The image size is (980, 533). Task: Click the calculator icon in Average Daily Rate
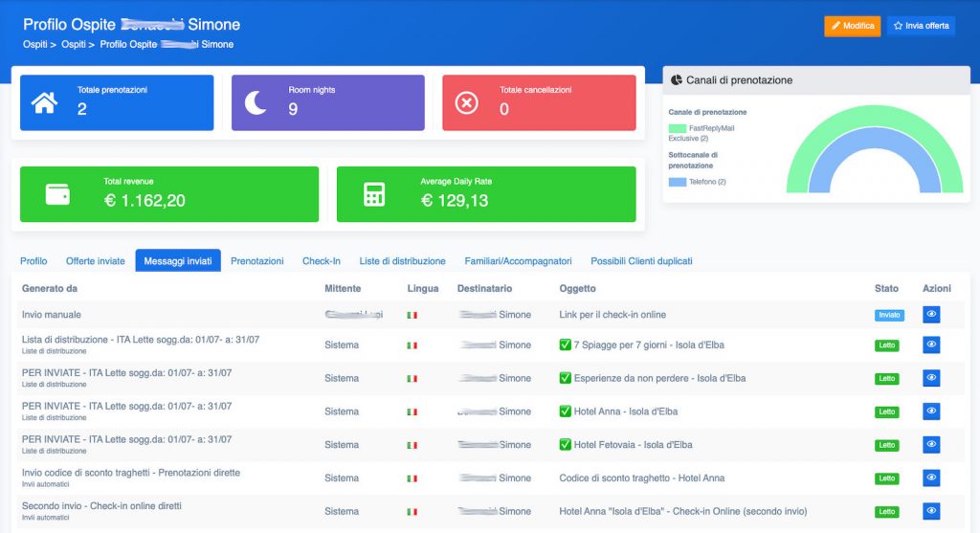point(374,194)
